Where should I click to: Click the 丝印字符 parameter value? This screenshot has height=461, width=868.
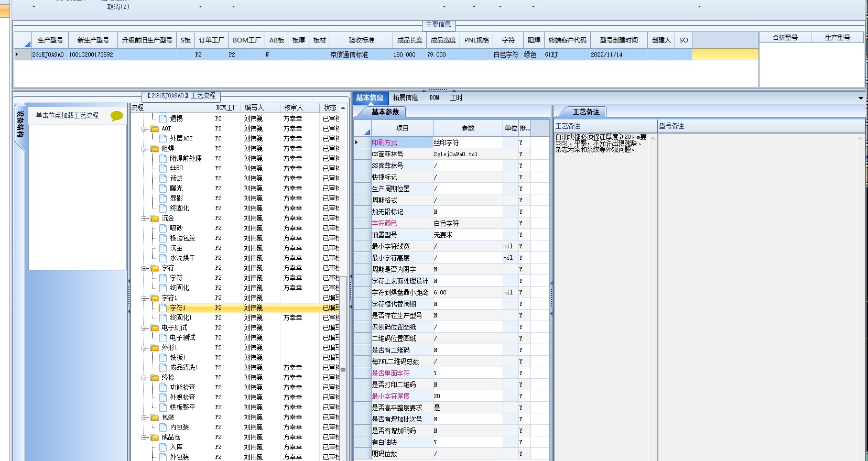468,142
